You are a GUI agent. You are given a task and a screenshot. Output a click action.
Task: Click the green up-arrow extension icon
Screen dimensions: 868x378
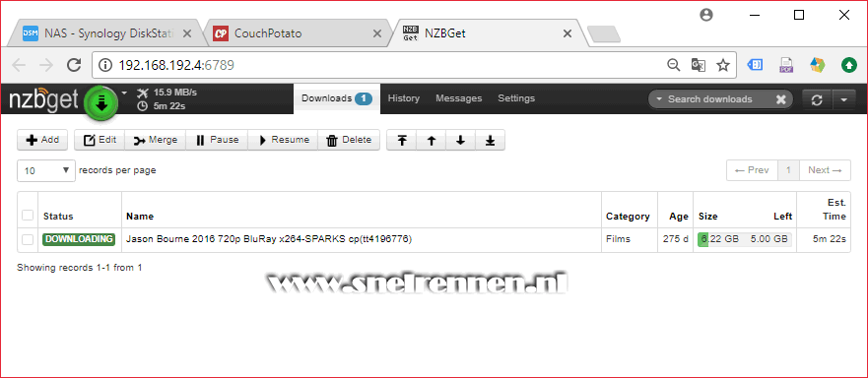848,65
